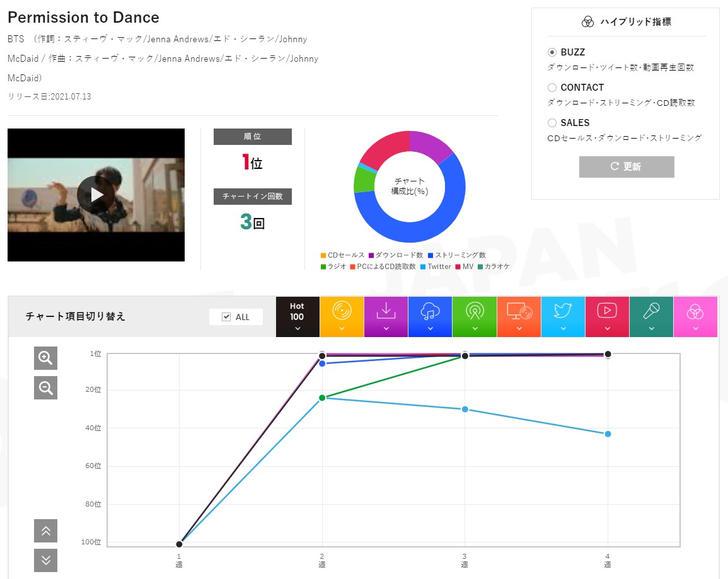Click the カラオケ legend swatch
This screenshot has height=579, width=728.
480,267
